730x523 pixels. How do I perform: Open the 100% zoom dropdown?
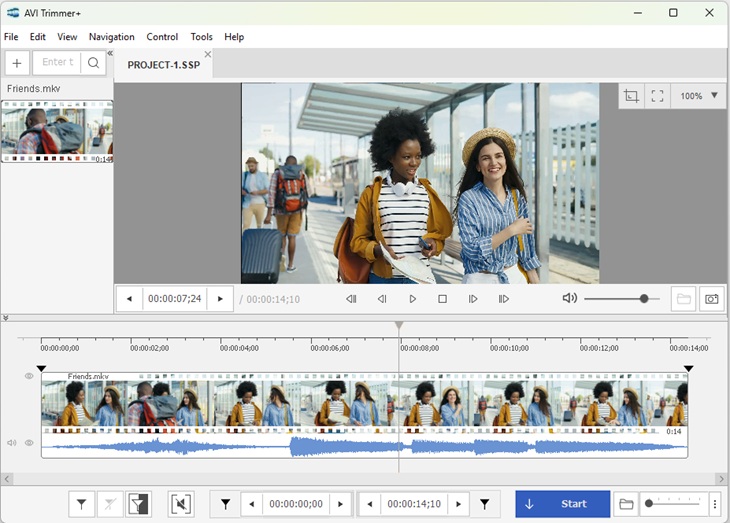tap(698, 96)
